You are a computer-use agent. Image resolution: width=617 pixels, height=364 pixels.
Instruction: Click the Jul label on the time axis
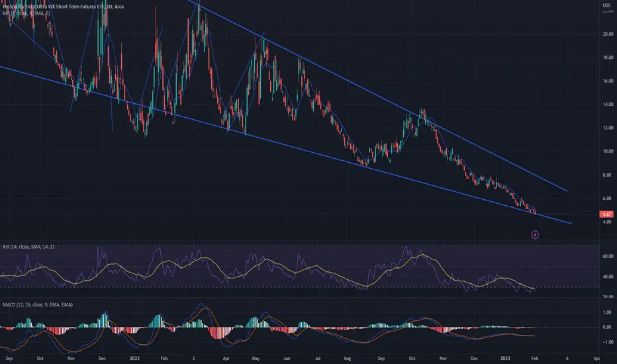(318, 359)
